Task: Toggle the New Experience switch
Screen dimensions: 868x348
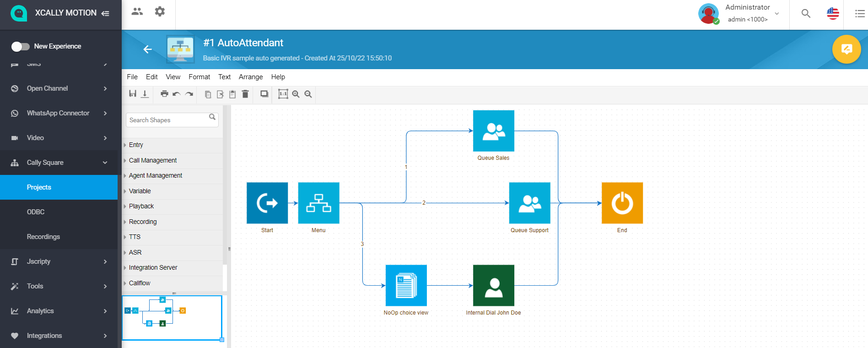Action: [21, 46]
